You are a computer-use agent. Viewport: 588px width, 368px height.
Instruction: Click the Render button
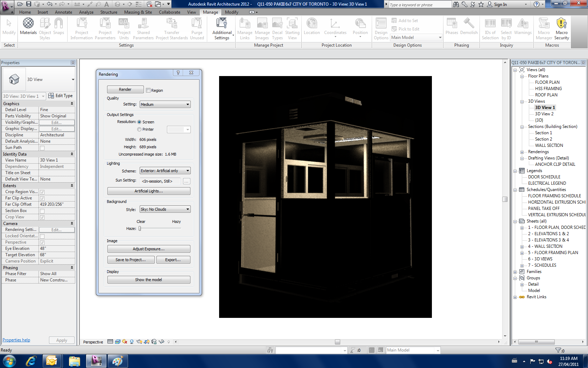[125, 89]
